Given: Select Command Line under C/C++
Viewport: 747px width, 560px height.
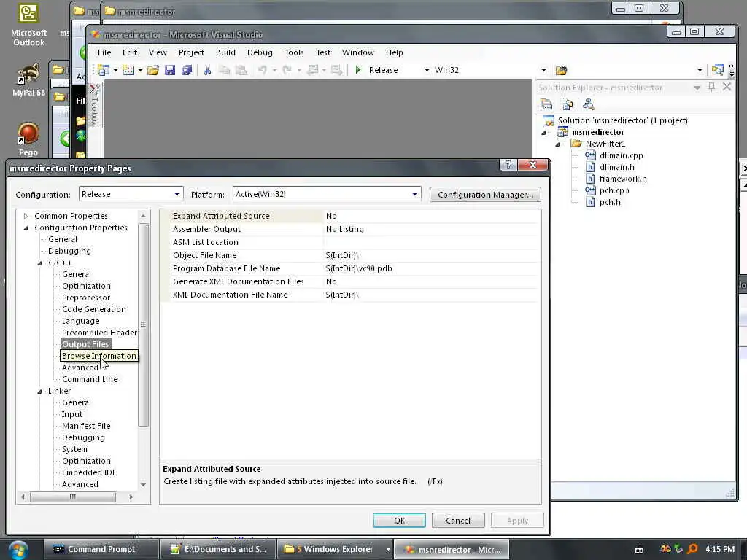Looking at the screenshot, I should [90, 379].
